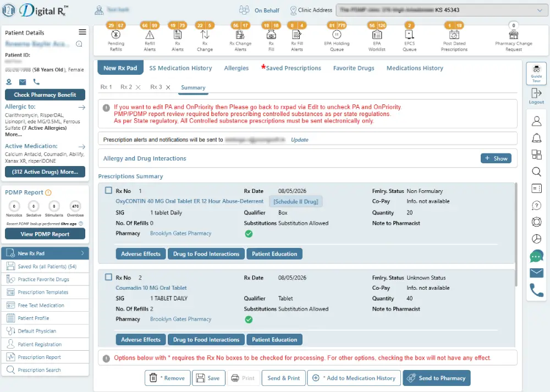Open dashboard grid icon in right sidebar
The height and width of the screenshot is (392, 550).
coord(536,154)
